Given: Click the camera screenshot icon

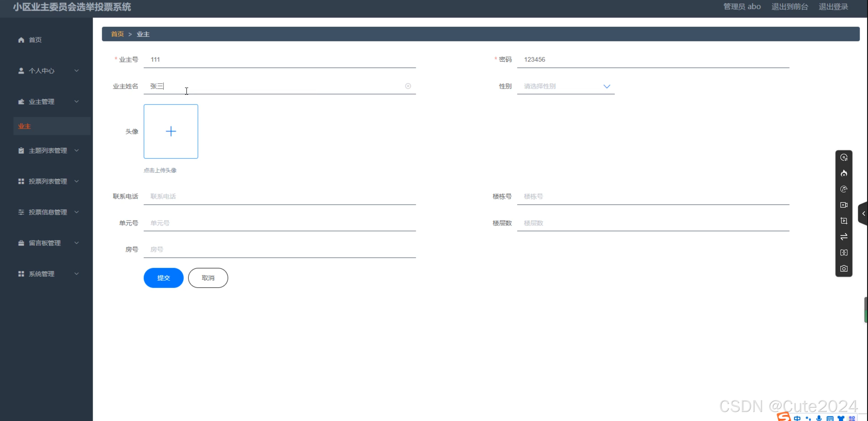Looking at the screenshot, I should [x=844, y=269].
